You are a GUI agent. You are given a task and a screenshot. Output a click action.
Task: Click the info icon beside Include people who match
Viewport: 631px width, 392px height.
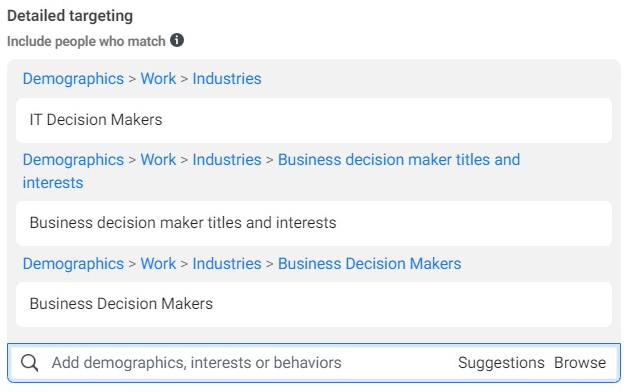(177, 40)
